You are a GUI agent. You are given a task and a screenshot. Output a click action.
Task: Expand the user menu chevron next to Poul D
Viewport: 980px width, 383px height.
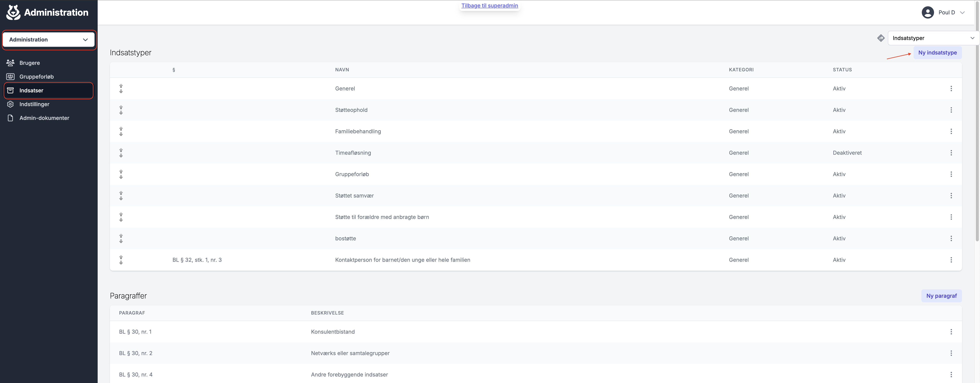tap(962, 13)
